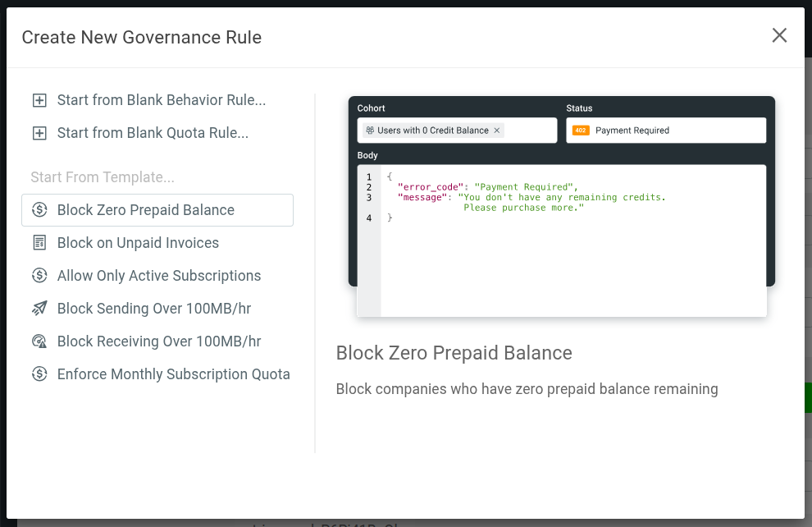812x527 pixels.
Task: Open Start from Blank Behavior Rule
Action: 161,99
